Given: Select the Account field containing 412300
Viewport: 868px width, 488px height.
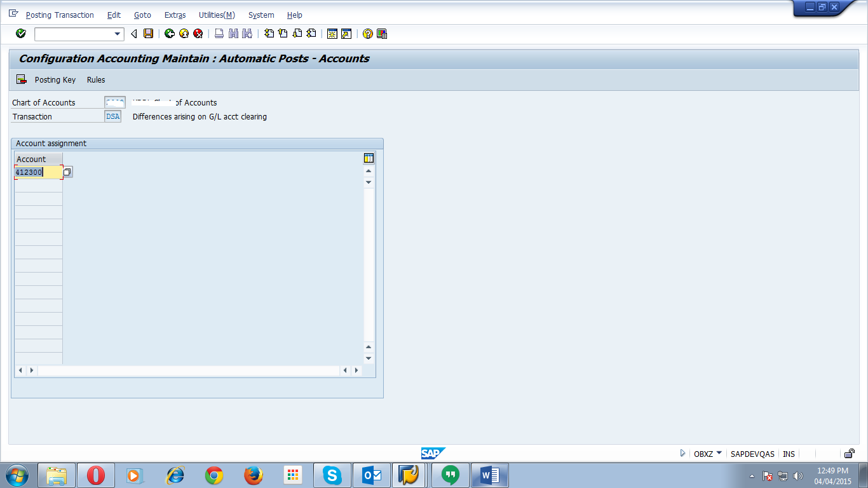Looking at the screenshot, I should (37, 172).
